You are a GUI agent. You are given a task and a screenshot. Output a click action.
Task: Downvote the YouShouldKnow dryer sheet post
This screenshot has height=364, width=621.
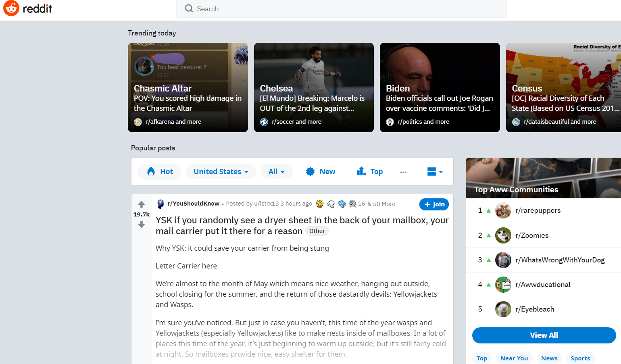click(x=141, y=225)
